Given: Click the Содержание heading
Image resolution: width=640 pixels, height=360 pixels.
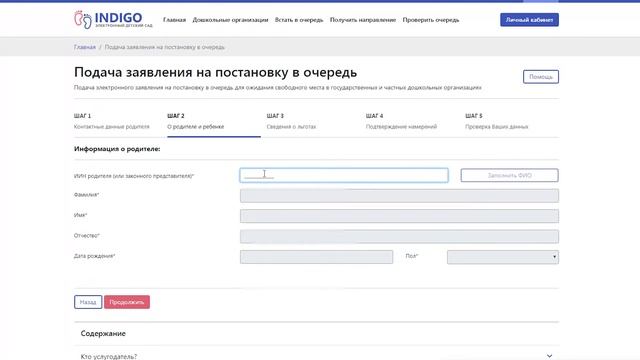Looking at the screenshot, I should click(x=103, y=333).
